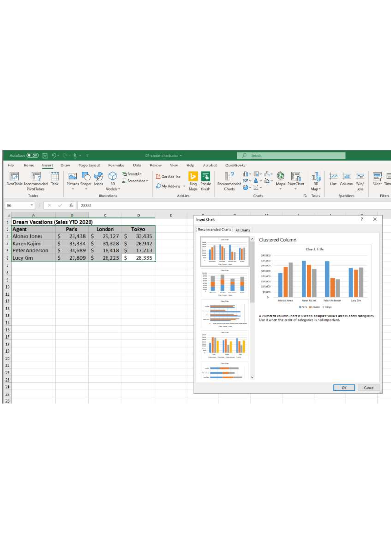This screenshot has height=555, width=392.
Task: Confirm the chart with OK
Action: (344, 388)
